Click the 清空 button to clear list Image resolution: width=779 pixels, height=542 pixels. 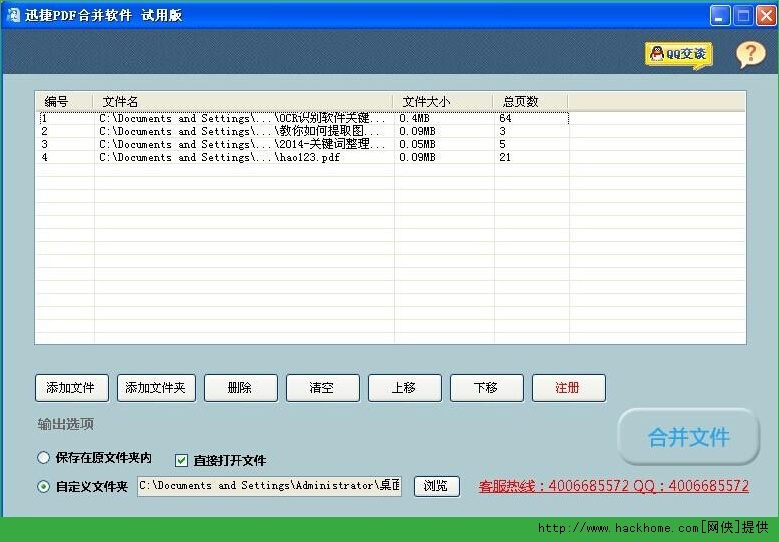point(322,388)
